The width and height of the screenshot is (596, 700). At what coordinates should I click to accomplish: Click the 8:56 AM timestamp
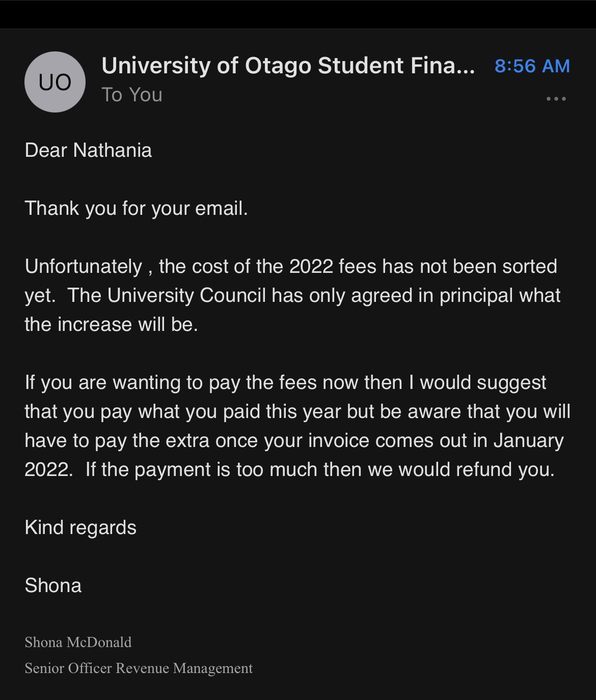coord(532,66)
